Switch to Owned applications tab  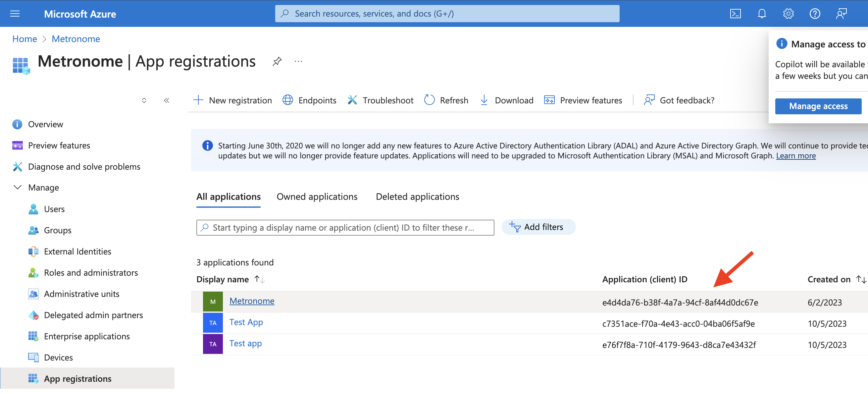(317, 196)
